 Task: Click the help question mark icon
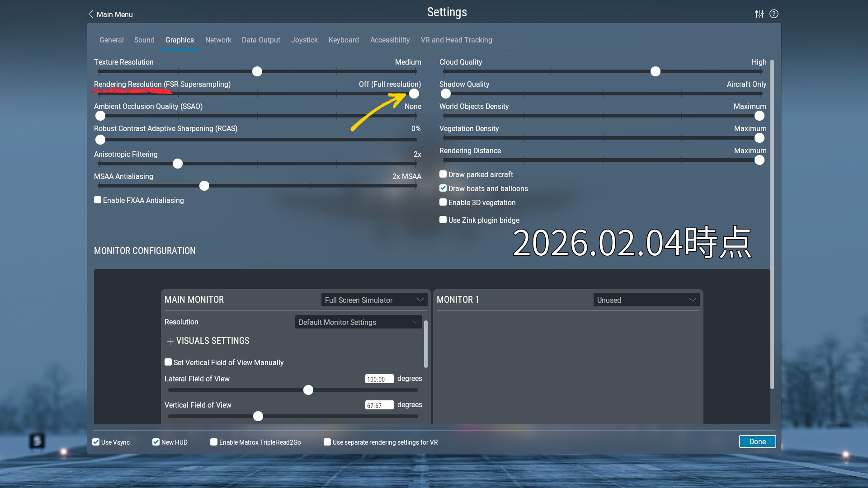coord(774,14)
